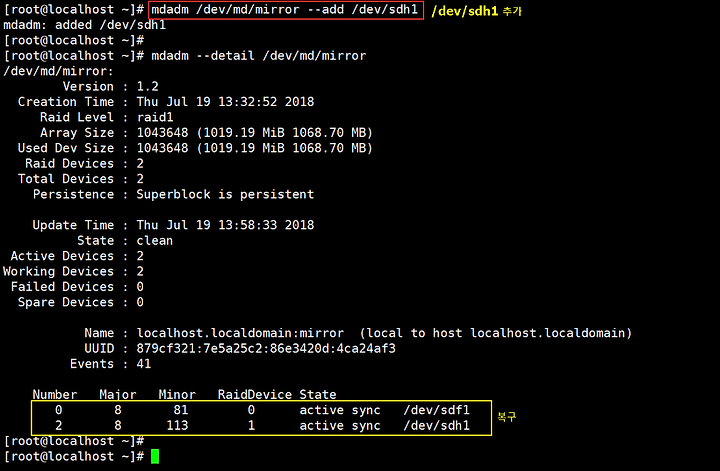The height and width of the screenshot is (471, 720).
Task: Click the 'mdadm: added /dev/sdh1' output line
Action: click(84, 25)
